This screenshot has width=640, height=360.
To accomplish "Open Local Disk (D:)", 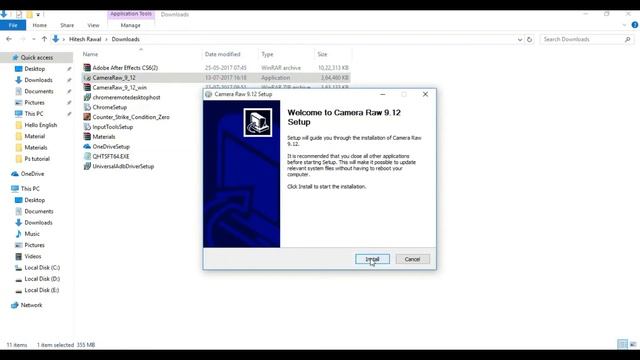I will coord(42,279).
